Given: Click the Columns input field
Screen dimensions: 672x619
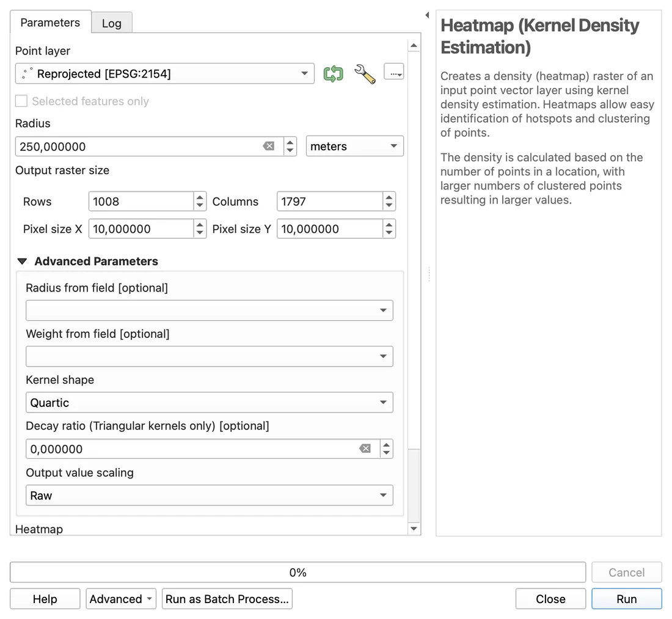Looking at the screenshot, I should point(329,202).
